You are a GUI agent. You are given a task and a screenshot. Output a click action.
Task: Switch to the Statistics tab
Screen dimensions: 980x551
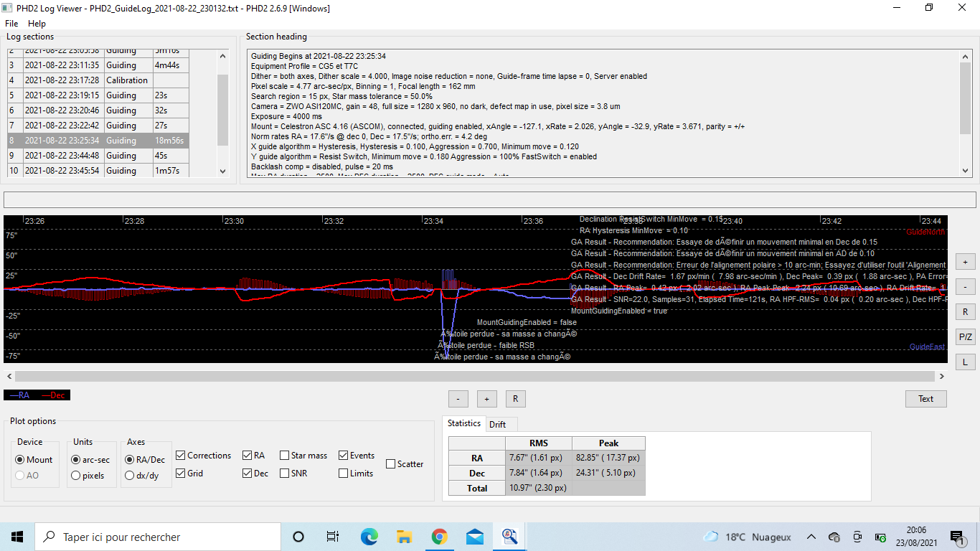point(464,423)
